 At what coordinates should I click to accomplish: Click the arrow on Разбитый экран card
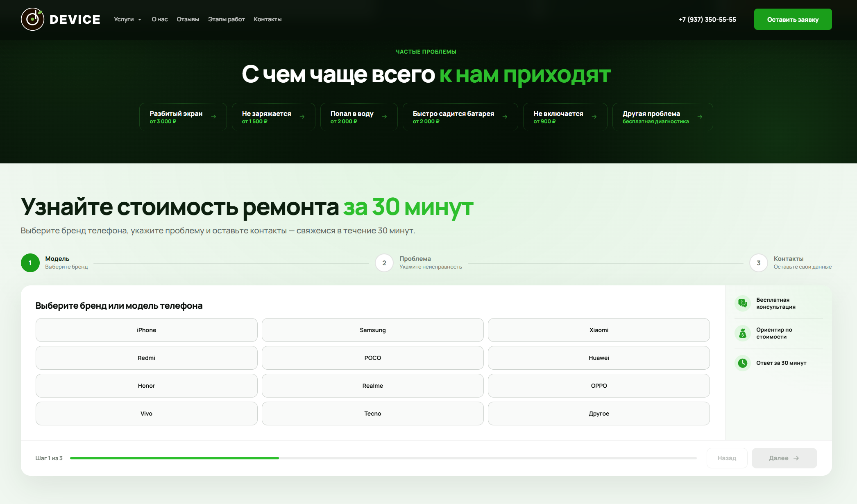[214, 117]
